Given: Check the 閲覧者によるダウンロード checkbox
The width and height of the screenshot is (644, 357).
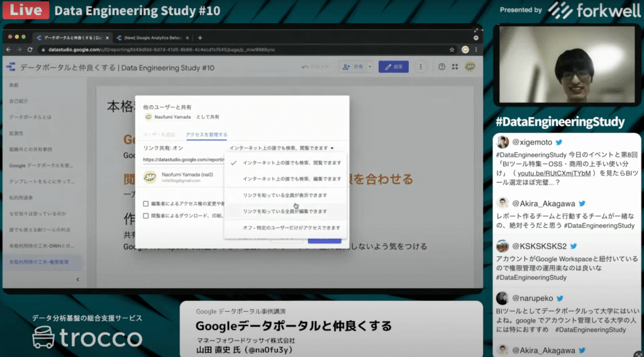Looking at the screenshot, I should 146,215.
